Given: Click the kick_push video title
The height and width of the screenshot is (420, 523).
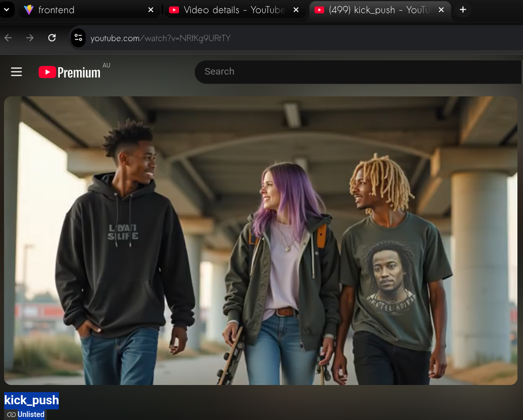Looking at the screenshot, I should (31, 400).
